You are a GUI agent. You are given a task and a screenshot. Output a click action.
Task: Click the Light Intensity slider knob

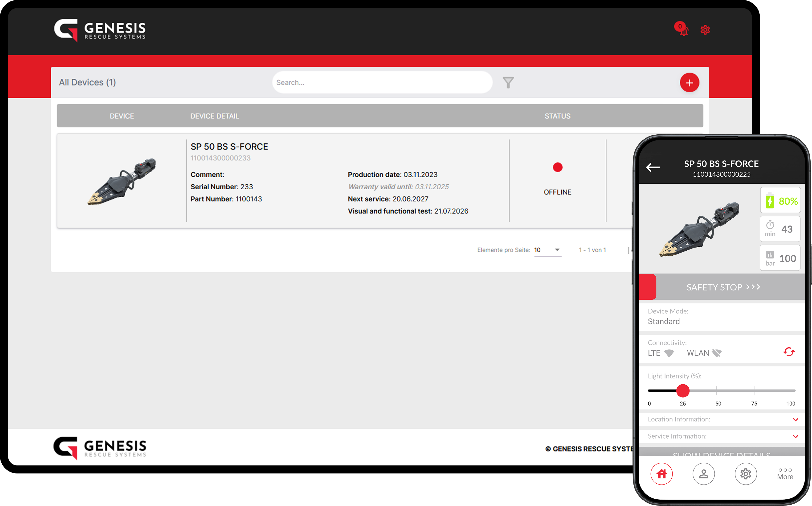(x=683, y=390)
